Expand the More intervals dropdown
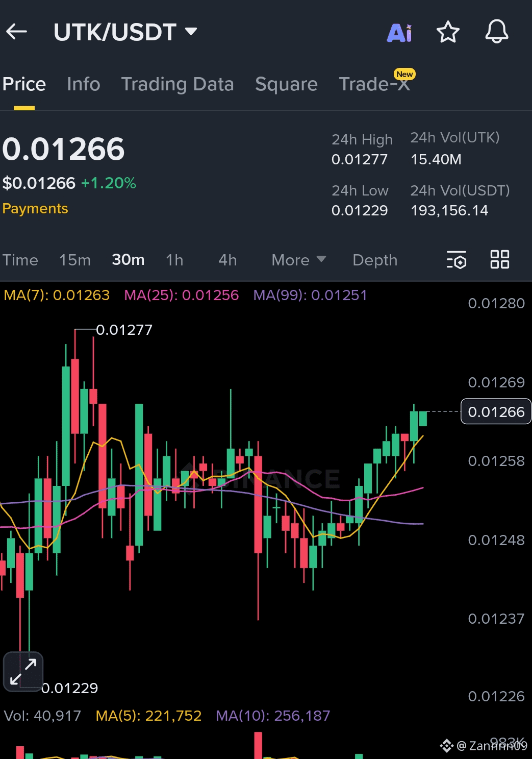 (x=298, y=260)
